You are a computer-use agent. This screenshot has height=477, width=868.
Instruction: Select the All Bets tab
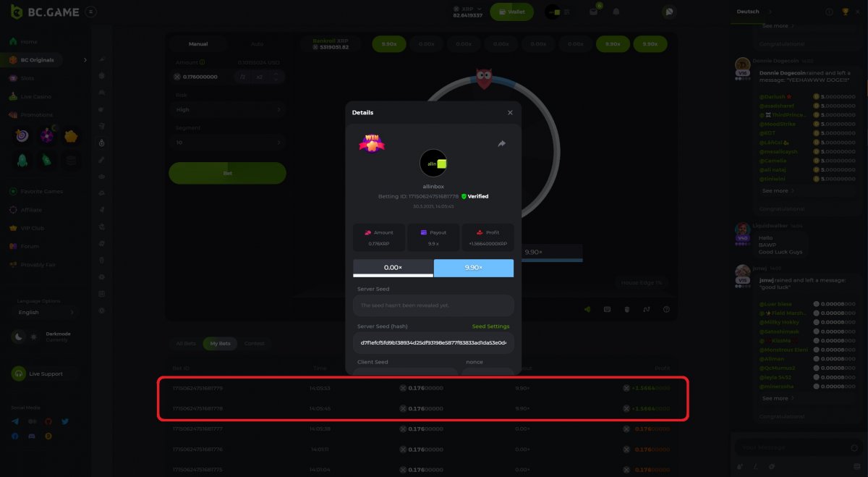tap(186, 343)
